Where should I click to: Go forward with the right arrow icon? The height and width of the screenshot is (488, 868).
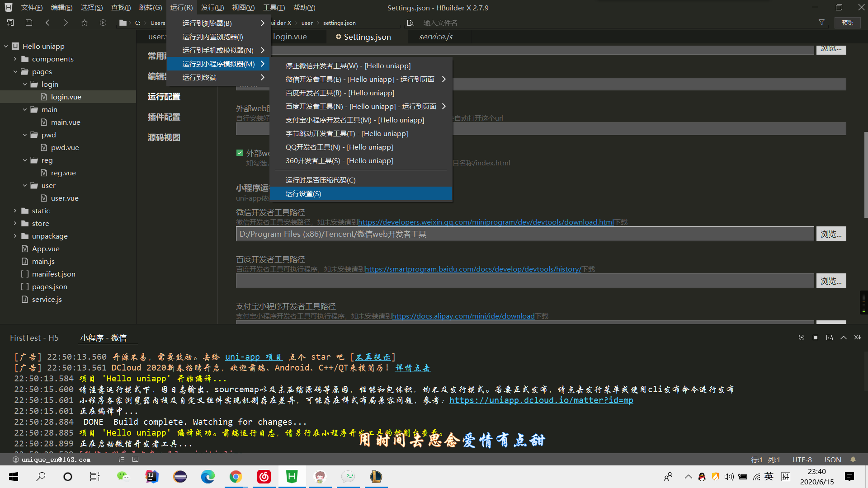pyautogui.click(x=66, y=23)
